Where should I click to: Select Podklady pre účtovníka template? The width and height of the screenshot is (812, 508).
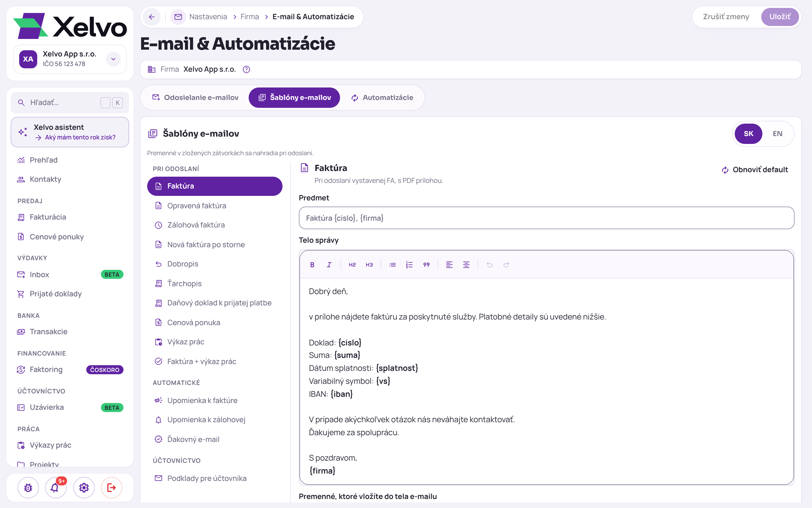coord(215,478)
